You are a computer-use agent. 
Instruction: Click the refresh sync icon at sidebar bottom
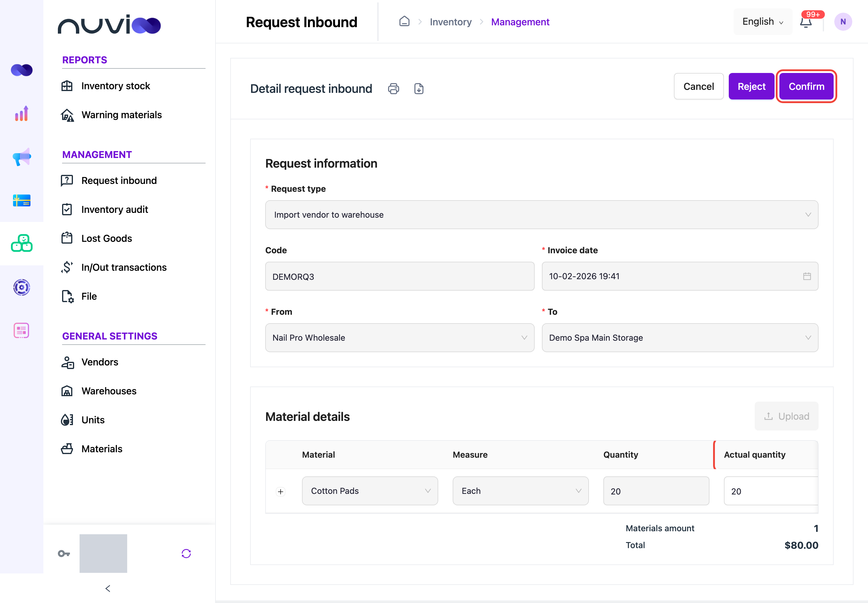click(x=186, y=554)
